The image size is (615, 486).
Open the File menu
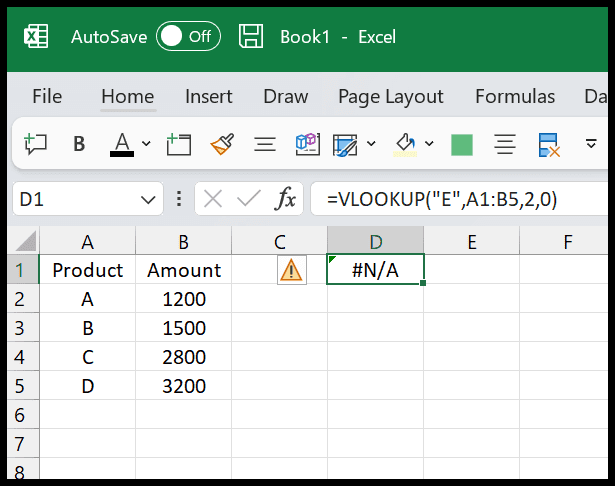[47, 96]
